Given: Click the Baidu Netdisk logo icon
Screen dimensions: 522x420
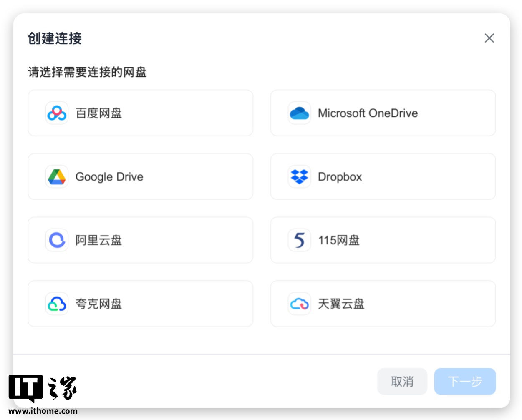Looking at the screenshot, I should coord(57,113).
